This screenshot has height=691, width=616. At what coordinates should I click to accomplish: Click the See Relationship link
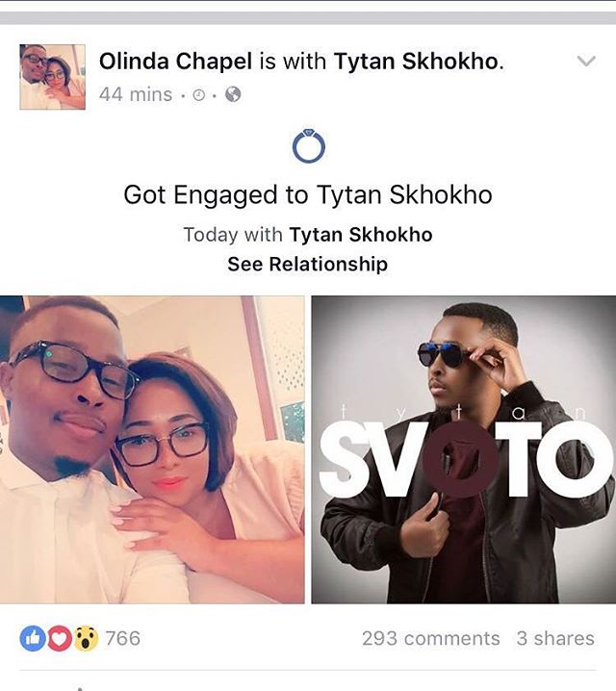click(308, 264)
